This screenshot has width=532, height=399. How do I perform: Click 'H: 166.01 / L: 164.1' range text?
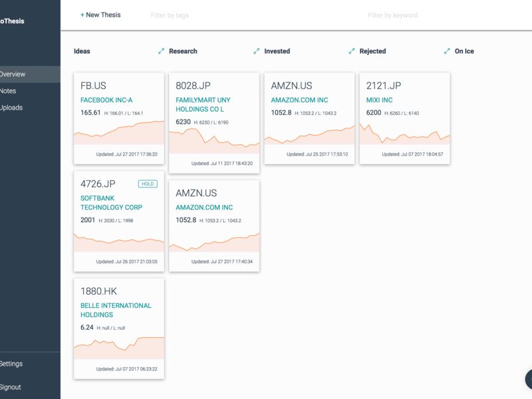(x=124, y=113)
